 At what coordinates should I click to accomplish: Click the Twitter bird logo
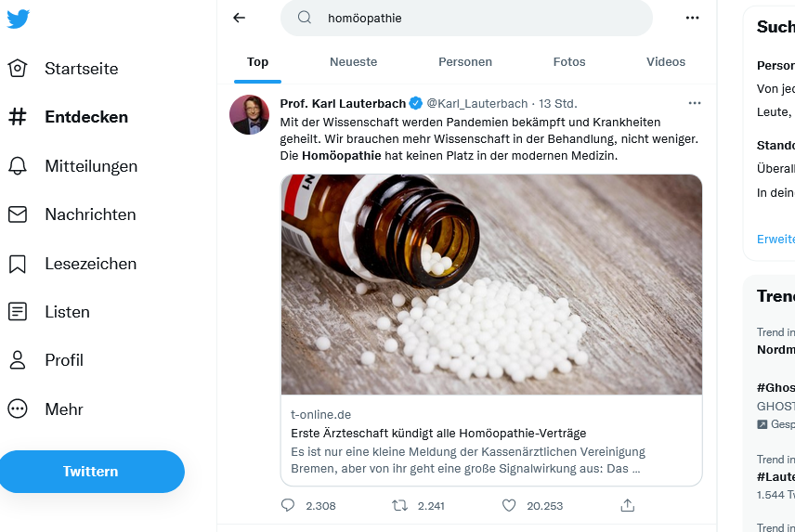pyautogui.click(x=18, y=19)
